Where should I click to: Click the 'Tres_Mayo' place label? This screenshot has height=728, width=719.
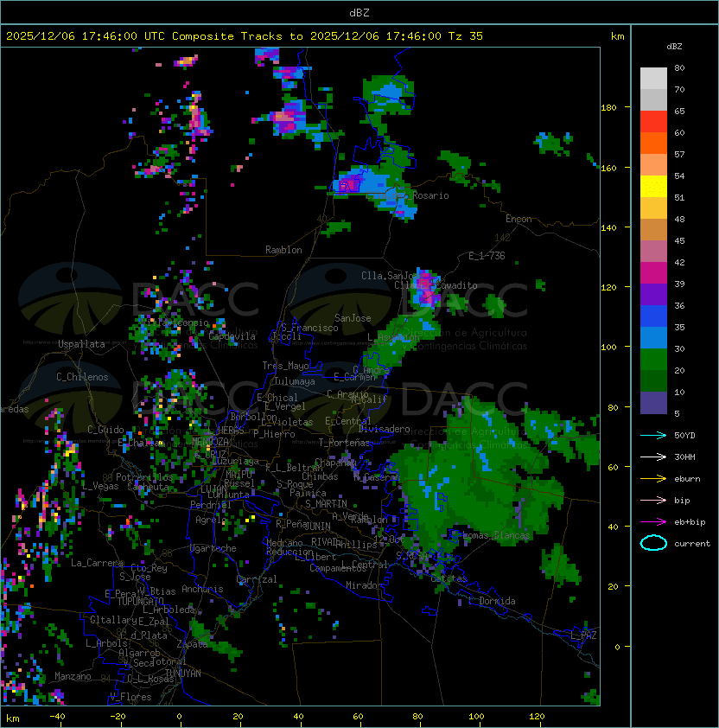point(285,366)
